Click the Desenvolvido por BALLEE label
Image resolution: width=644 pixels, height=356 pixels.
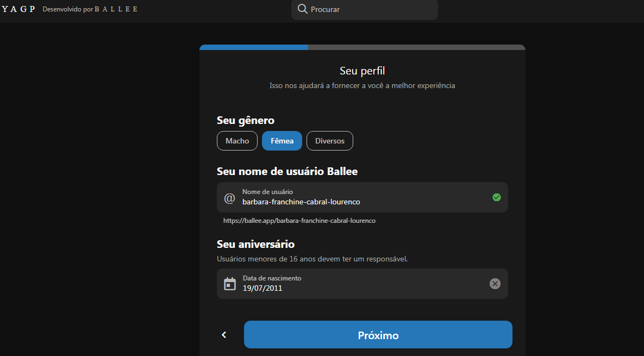89,9
